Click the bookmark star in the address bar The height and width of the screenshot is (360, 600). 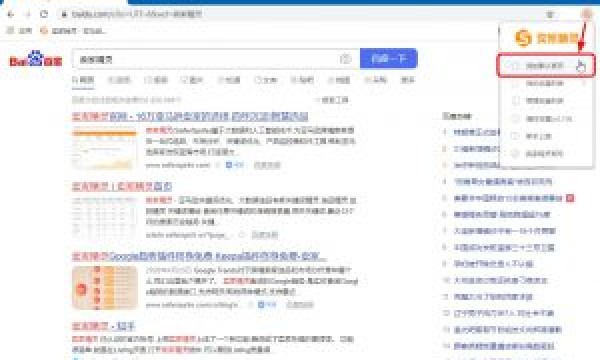point(550,15)
